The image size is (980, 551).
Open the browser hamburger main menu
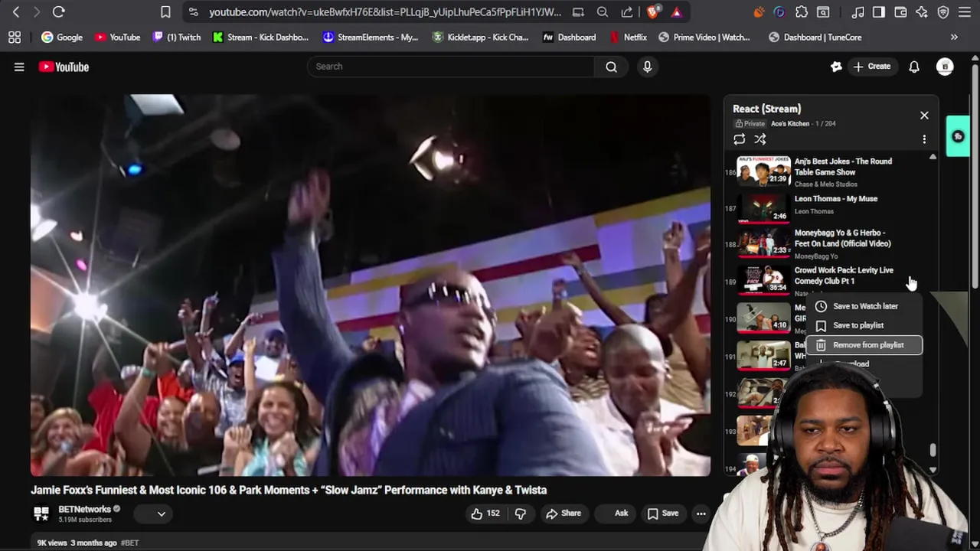(x=965, y=12)
